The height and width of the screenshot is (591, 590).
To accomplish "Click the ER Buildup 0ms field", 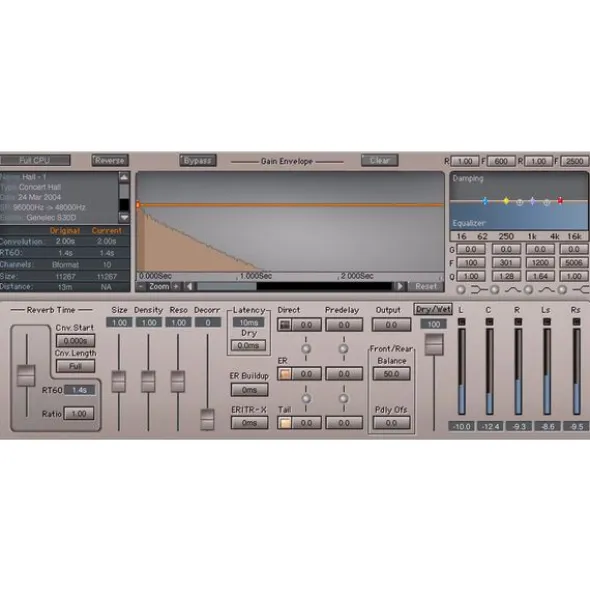I will 249,390.
